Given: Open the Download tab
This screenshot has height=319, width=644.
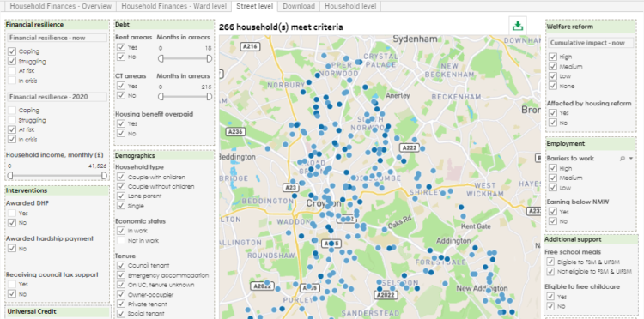Looking at the screenshot, I should (299, 6).
